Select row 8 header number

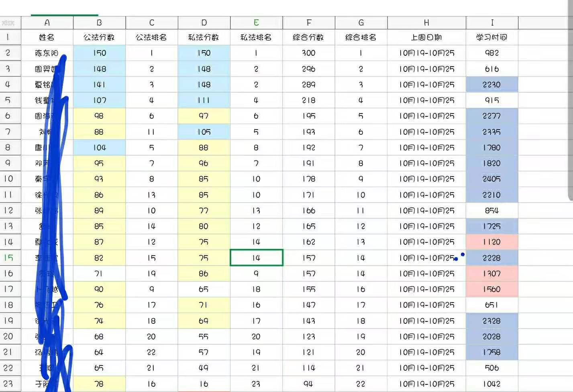(x=10, y=147)
